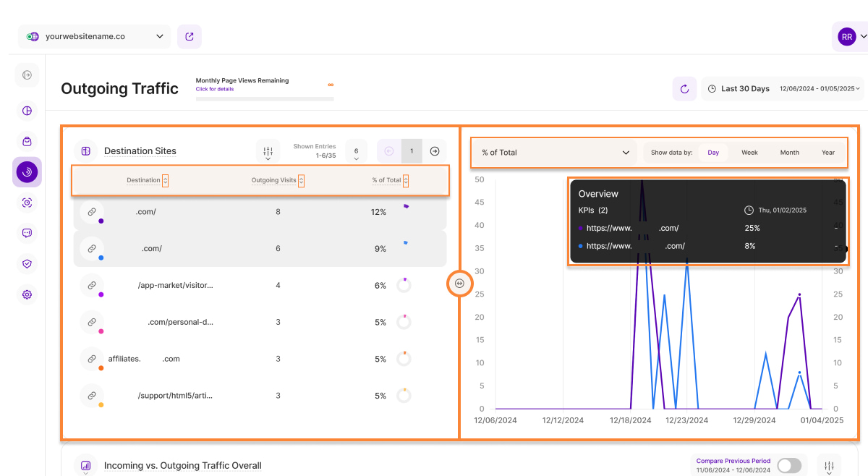
Task: Sort by the Destination column
Action: coord(165,180)
